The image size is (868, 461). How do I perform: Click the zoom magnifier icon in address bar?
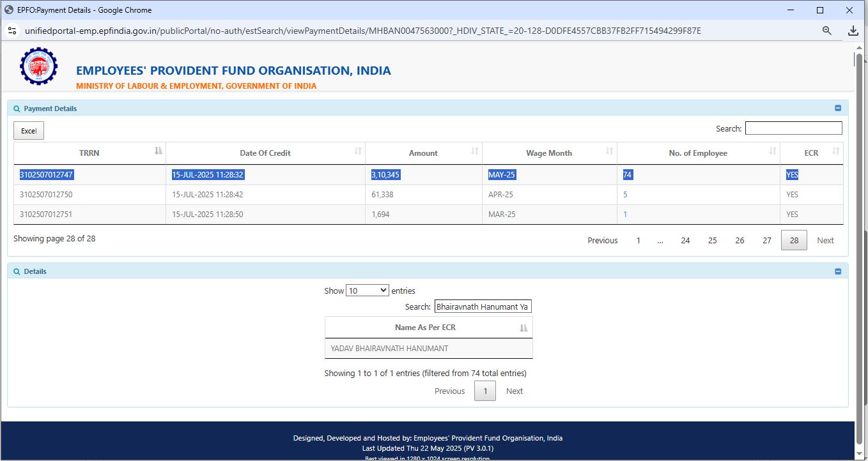coord(826,30)
